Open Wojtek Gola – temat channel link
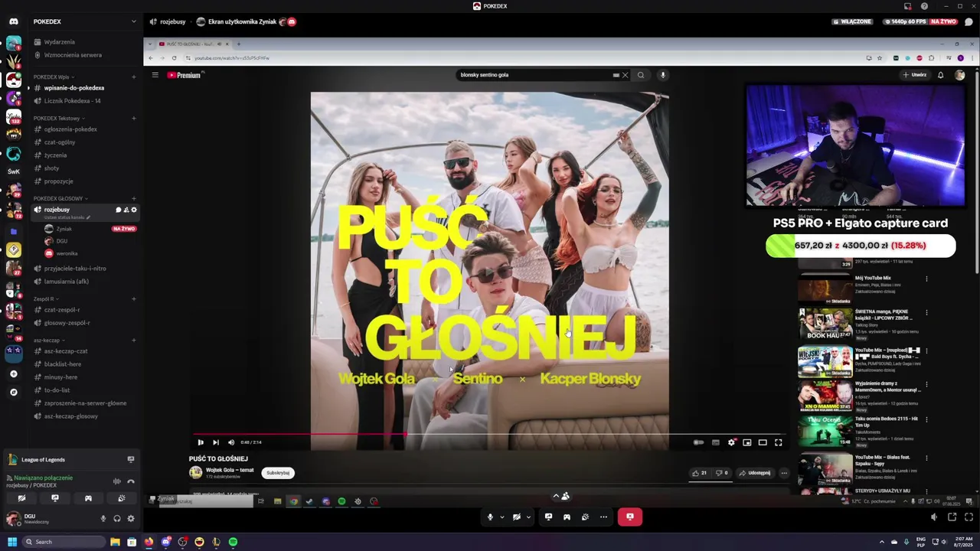 click(x=230, y=470)
